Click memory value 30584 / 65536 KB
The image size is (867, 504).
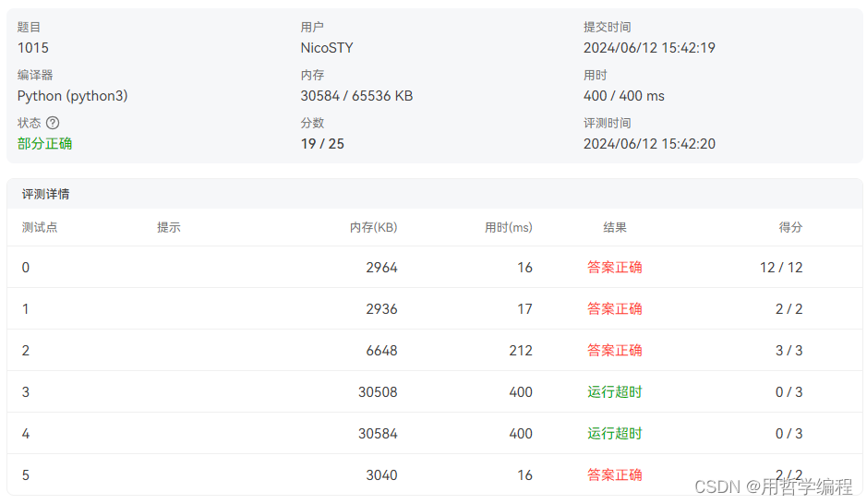coord(356,96)
